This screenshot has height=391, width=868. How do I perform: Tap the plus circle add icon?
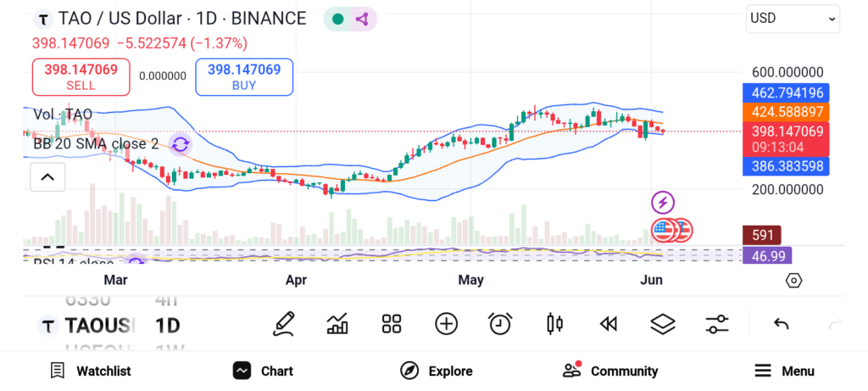(446, 324)
